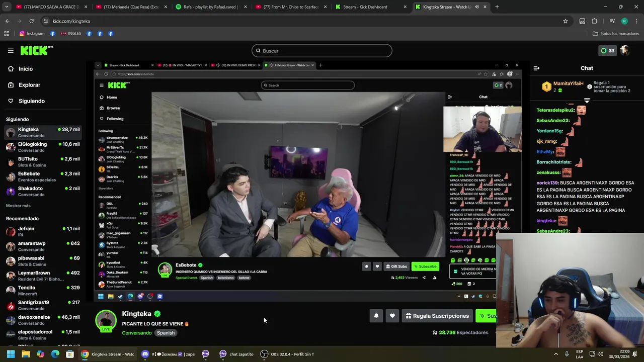Open the Kick hamburger menu
644x362 pixels.
pyautogui.click(x=11, y=51)
